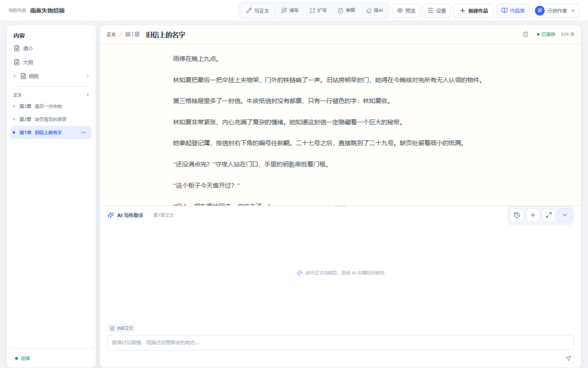Select the 写正文 writing mode

coord(258,11)
